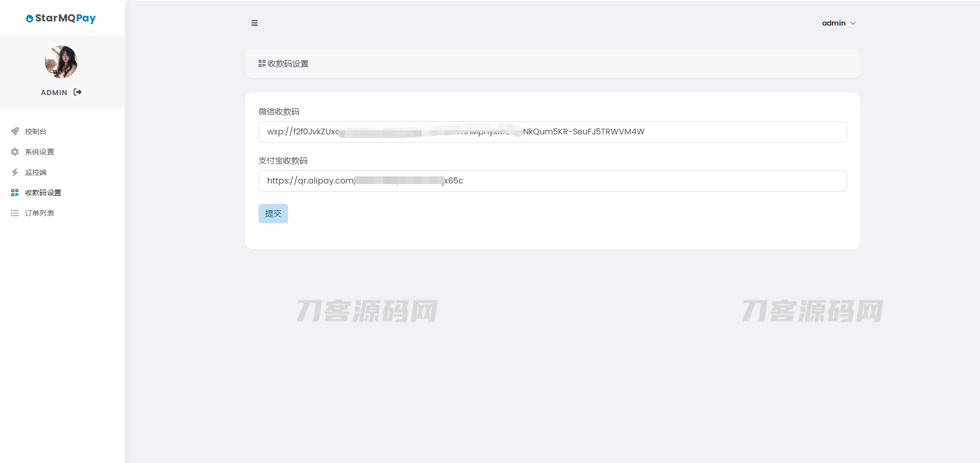
Task: Click the QR grid icon in sidebar
Action: coord(15,193)
